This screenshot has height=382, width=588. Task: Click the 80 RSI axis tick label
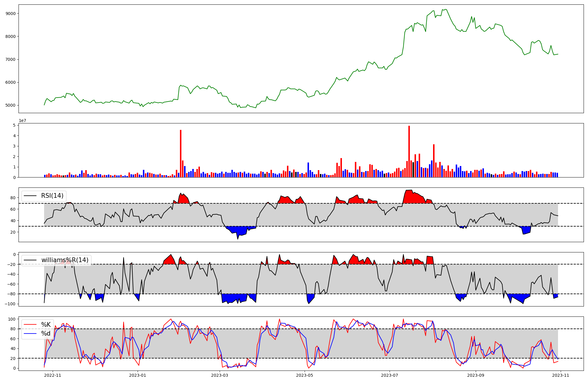click(13, 198)
